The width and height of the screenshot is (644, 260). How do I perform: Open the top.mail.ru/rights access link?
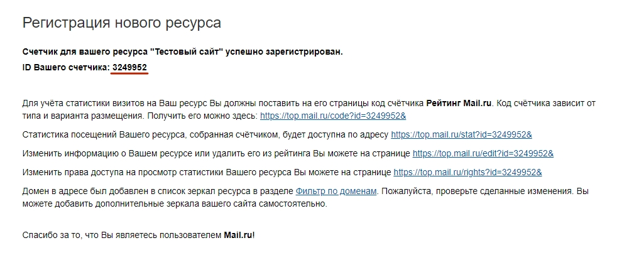pos(467,173)
